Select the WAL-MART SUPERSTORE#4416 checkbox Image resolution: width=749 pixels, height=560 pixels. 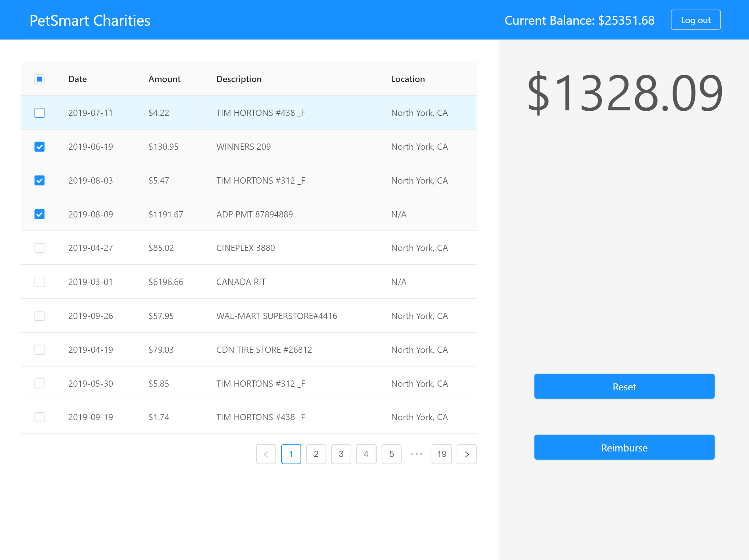(39, 316)
